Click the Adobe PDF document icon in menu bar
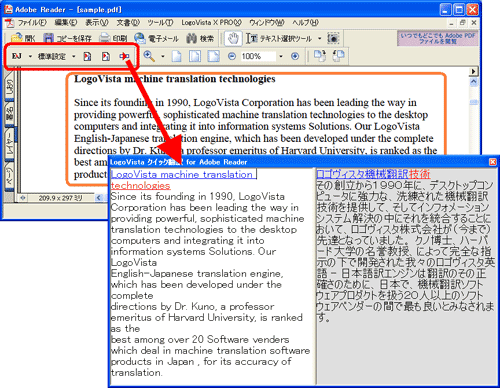 [x=10, y=23]
